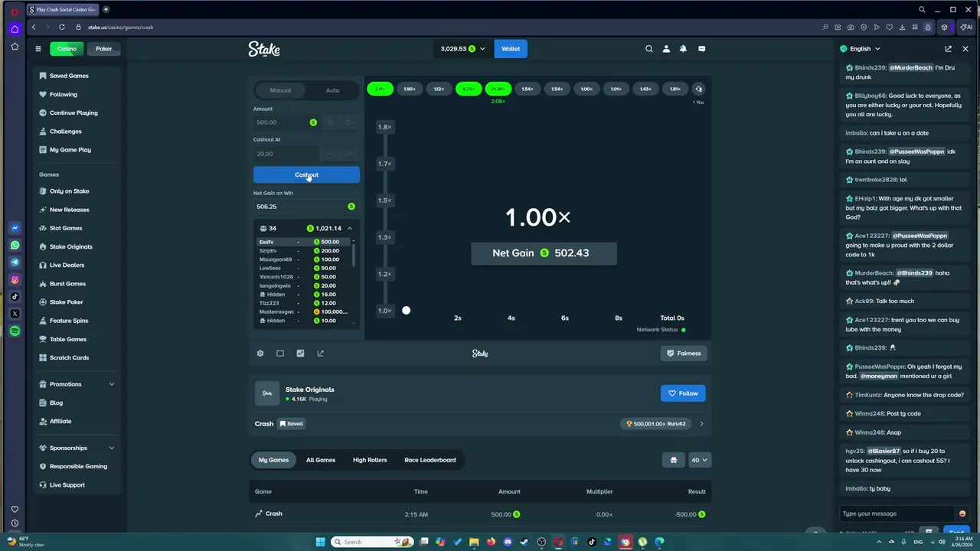Switch to Casino mode
980x551 pixels.
click(x=67, y=49)
